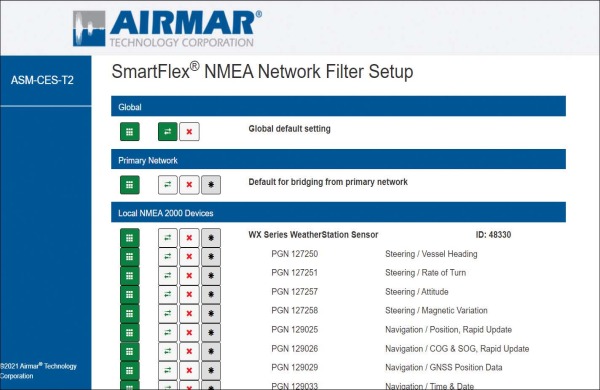Image resolution: width=600 pixels, height=390 pixels.
Task: Click asterisk for PGN 127257
Action: [211, 294]
